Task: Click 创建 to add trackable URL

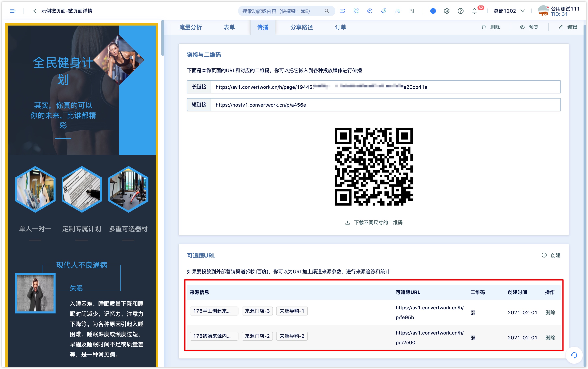Action: pos(551,255)
